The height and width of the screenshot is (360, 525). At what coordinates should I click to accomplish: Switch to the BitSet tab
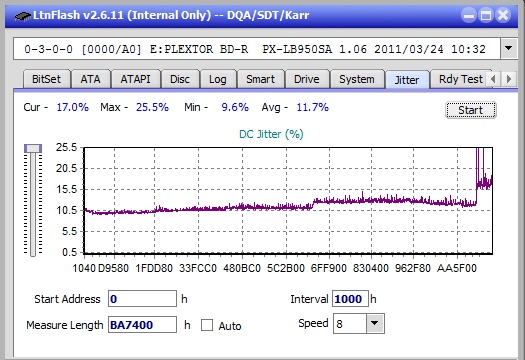pyautogui.click(x=47, y=79)
